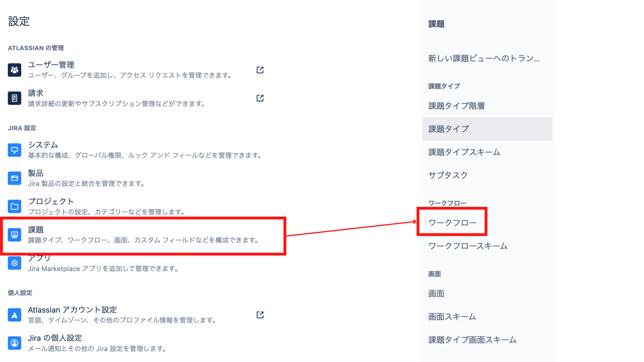
Task: Click the Jira の個人設定 avatar icon
Action: [14, 343]
